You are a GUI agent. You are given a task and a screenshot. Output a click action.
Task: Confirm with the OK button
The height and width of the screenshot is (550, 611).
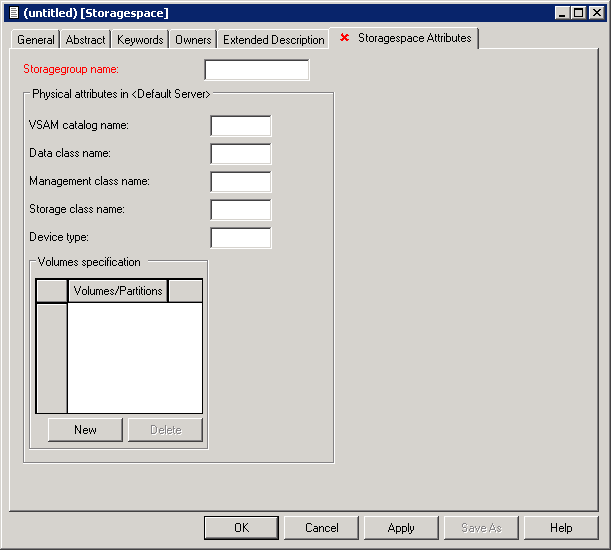pyautogui.click(x=241, y=528)
